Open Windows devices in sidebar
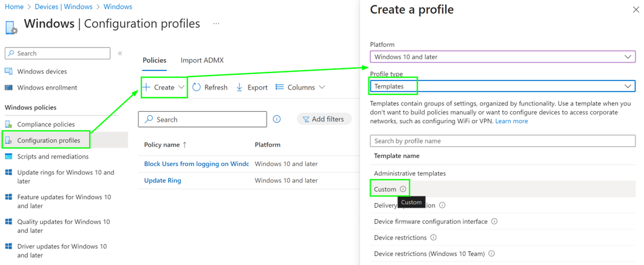This screenshot has height=265, width=644. click(x=42, y=71)
